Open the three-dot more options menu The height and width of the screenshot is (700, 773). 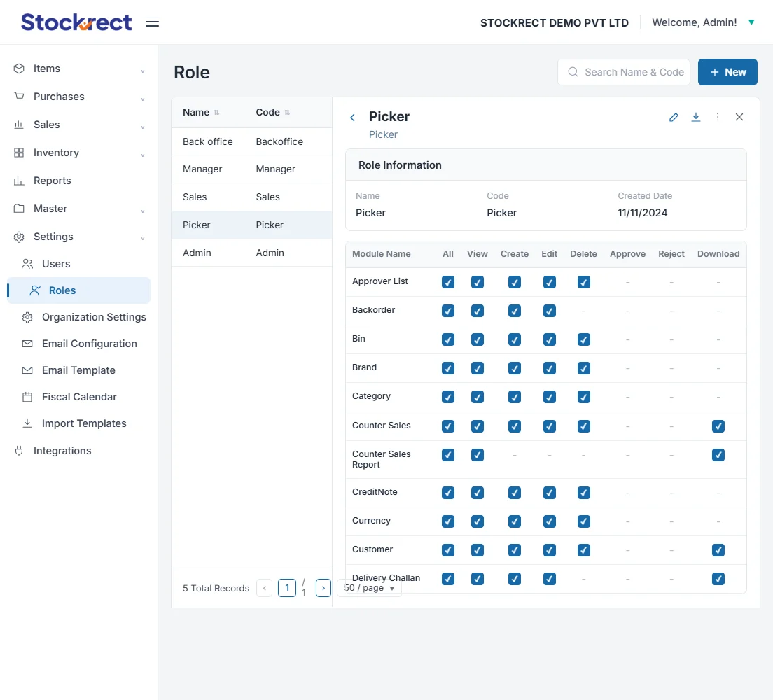[717, 117]
